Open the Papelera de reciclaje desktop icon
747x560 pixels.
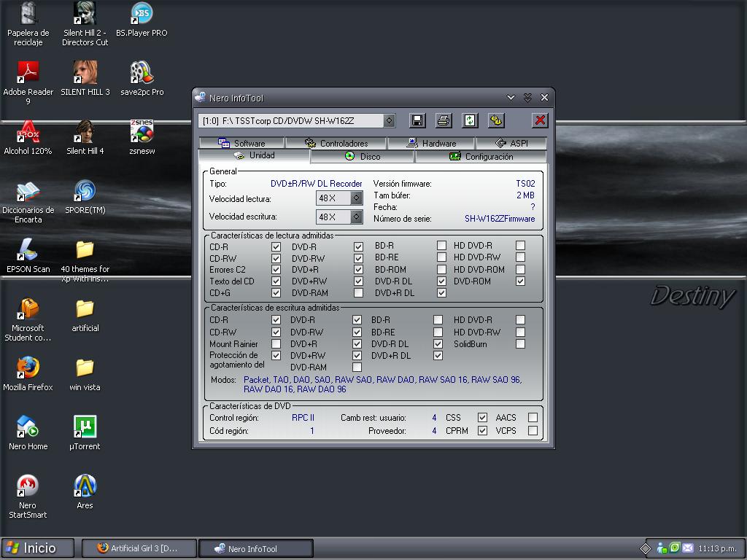[x=28, y=24]
